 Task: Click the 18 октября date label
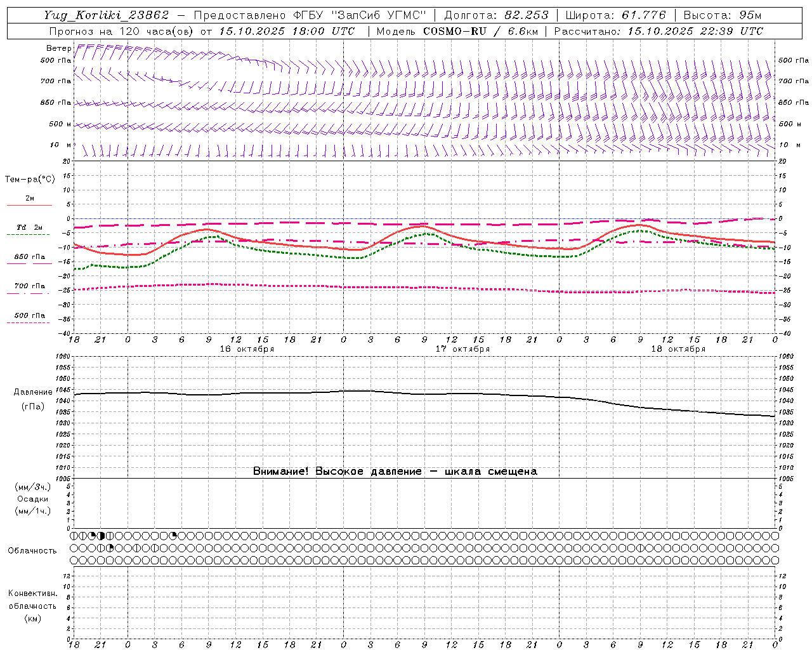[678, 349]
